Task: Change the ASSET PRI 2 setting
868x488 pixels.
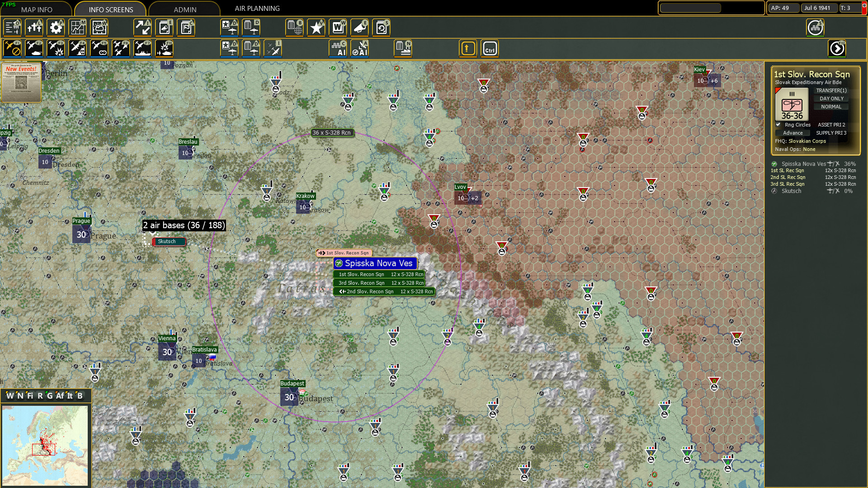Action: pyautogui.click(x=831, y=125)
